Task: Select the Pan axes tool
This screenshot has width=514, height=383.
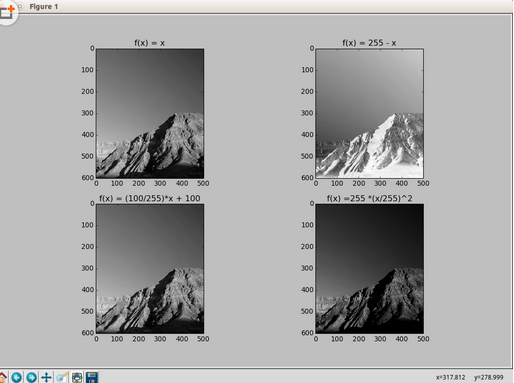Action: (x=46, y=377)
